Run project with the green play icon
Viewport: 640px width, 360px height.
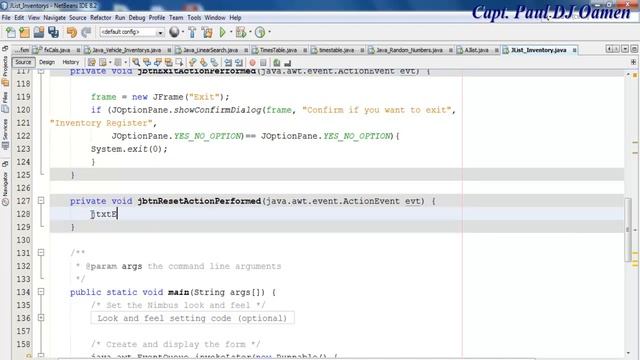point(222,32)
